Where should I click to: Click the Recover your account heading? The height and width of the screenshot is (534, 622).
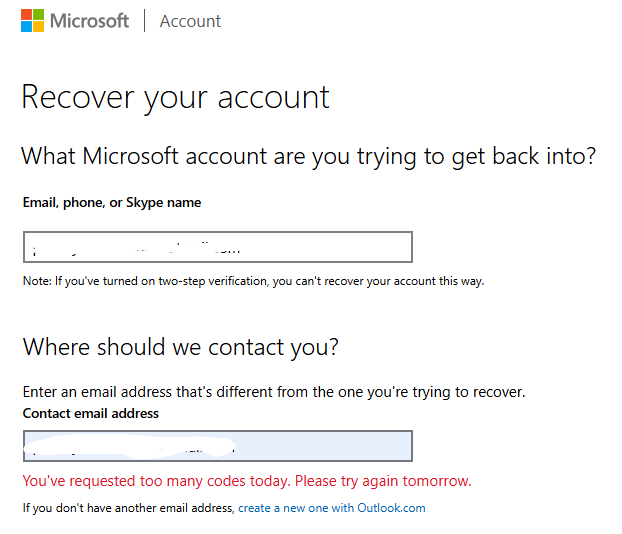pyautogui.click(x=175, y=98)
